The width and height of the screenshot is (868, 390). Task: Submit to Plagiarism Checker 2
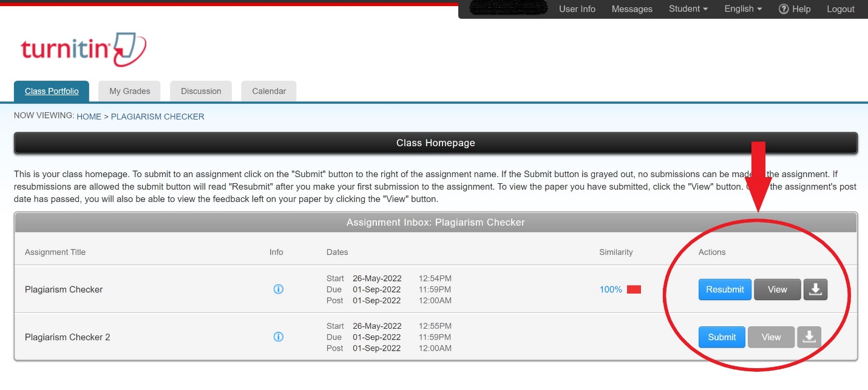[722, 337]
